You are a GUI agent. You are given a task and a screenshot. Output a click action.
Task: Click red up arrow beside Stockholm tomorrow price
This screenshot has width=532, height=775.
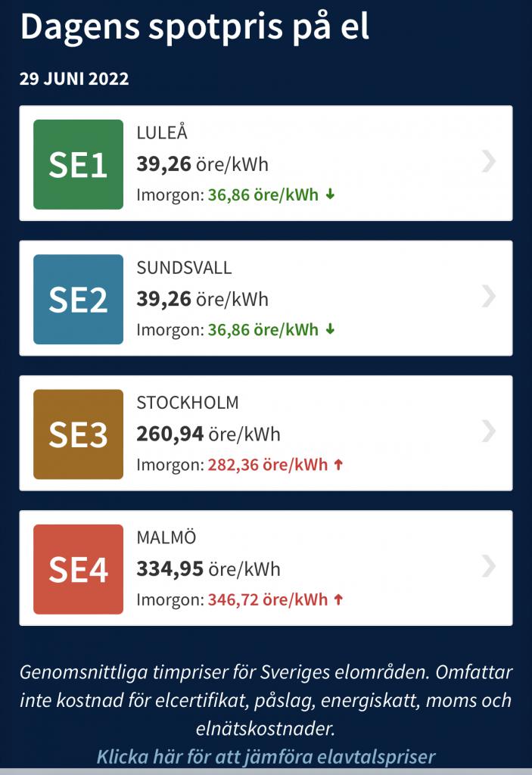[338, 465]
